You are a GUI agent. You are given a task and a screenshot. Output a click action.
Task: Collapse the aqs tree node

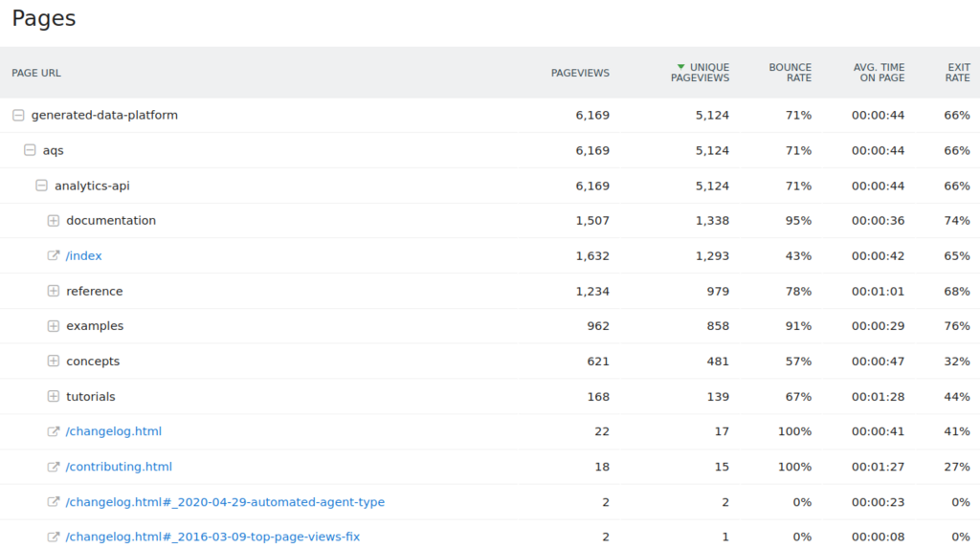click(30, 150)
